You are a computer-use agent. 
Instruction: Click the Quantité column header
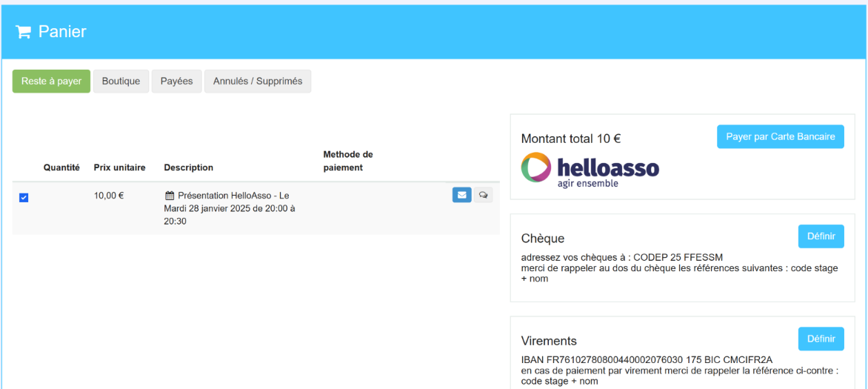(61, 167)
